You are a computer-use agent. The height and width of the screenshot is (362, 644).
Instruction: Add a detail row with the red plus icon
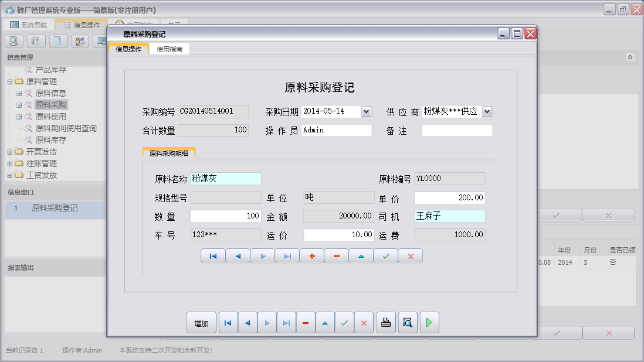pos(311,256)
